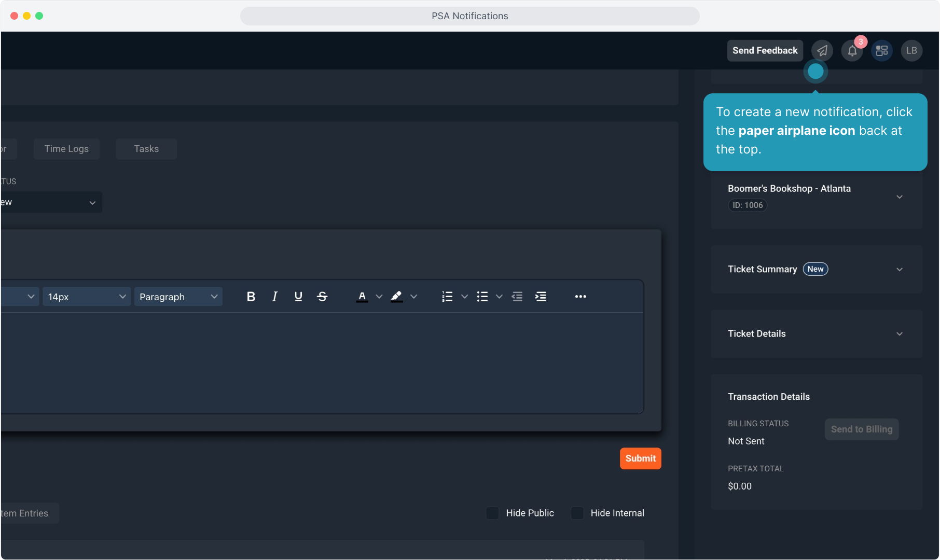The height and width of the screenshot is (560, 940).
Task: Switch to the Time Logs tab
Action: [66, 149]
